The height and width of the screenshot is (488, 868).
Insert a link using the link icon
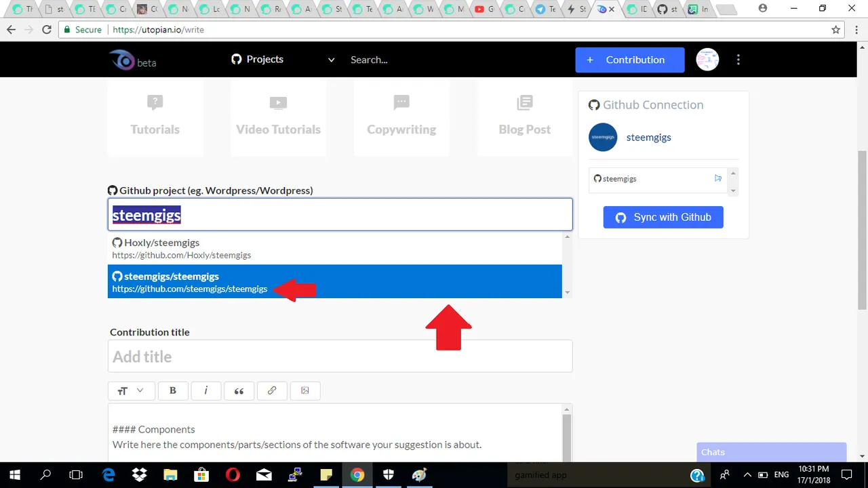(x=272, y=390)
